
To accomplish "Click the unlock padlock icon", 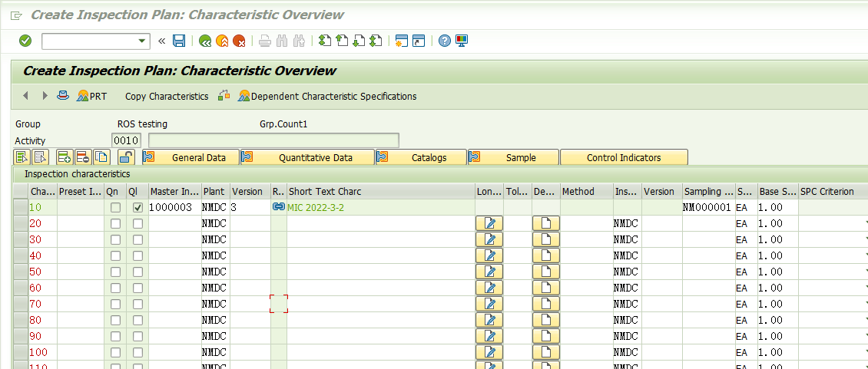I will 127,157.
